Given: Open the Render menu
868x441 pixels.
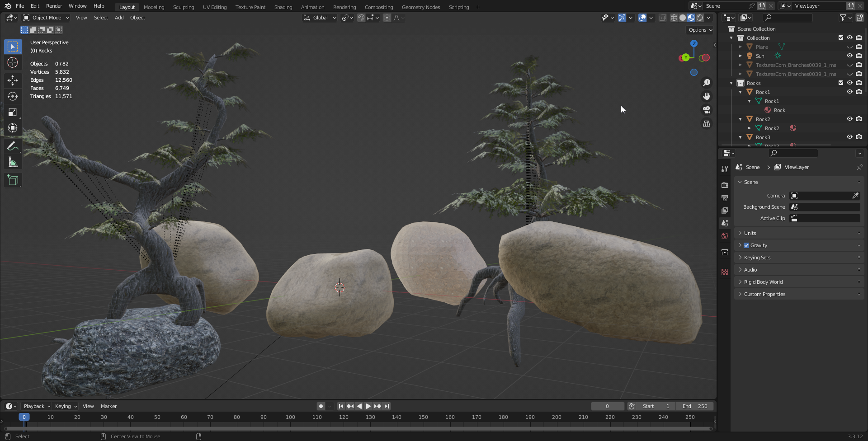Looking at the screenshot, I should point(54,6).
